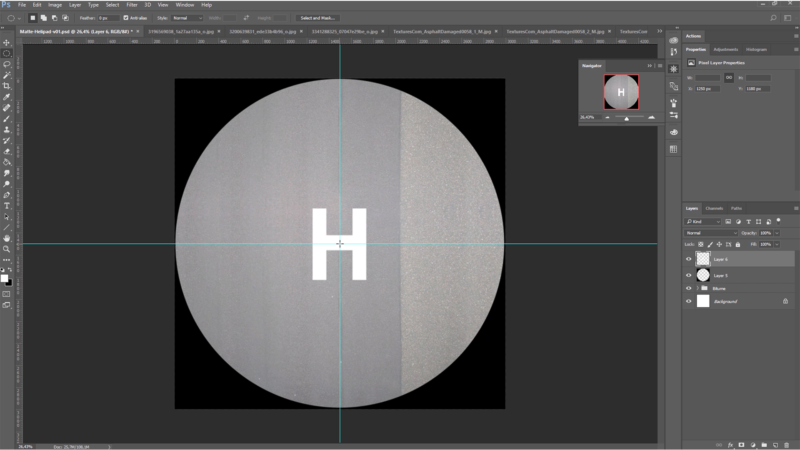This screenshot has width=800, height=450.
Task: Select the Paint Bucket tool
Action: tap(7, 162)
